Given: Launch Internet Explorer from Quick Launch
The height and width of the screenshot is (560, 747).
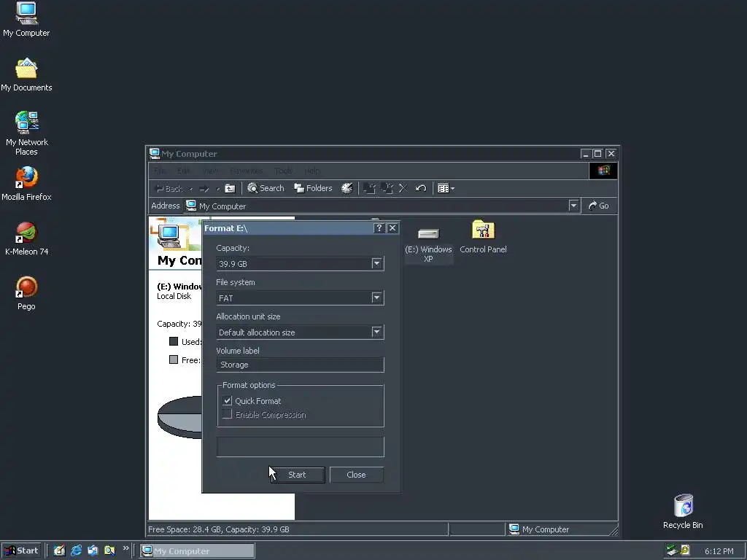Looking at the screenshot, I should pyautogui.click(x=76, y=551).
